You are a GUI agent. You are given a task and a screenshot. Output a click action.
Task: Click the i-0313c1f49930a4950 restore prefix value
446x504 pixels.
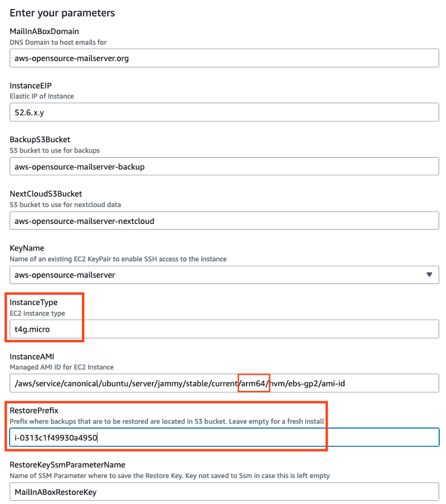(54, 437)
